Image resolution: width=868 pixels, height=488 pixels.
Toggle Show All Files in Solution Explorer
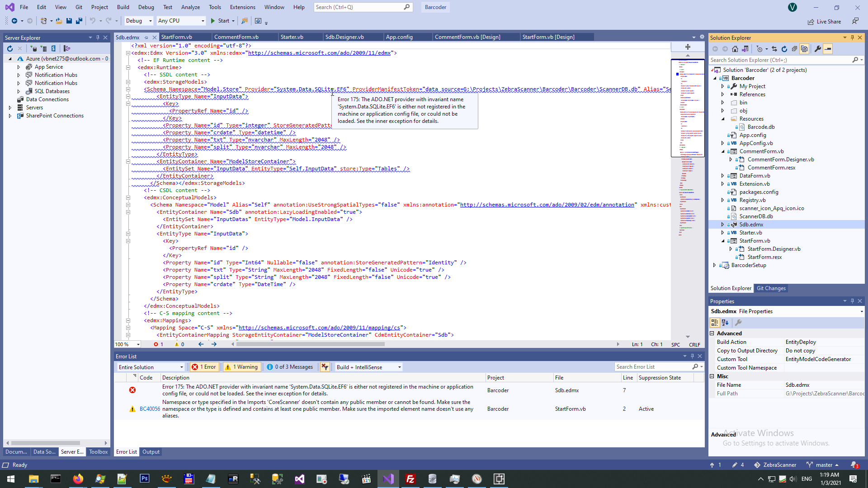[x=804, y=49]
